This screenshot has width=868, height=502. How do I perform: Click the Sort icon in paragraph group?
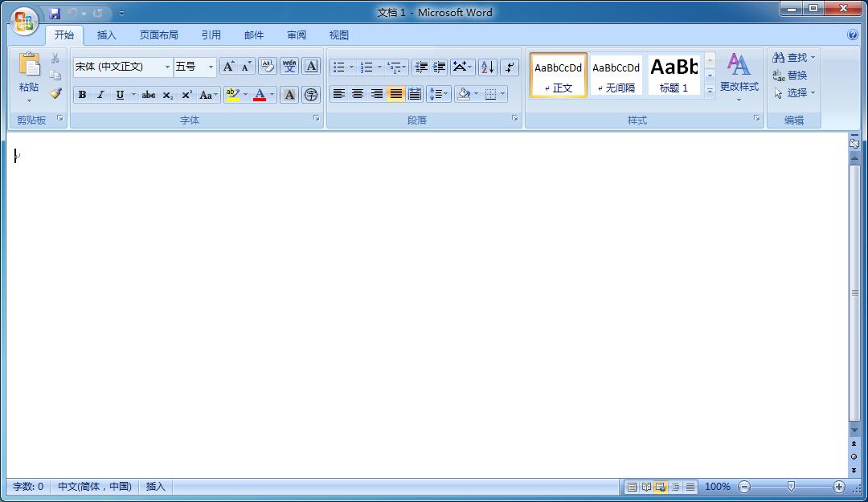point(488,67)
